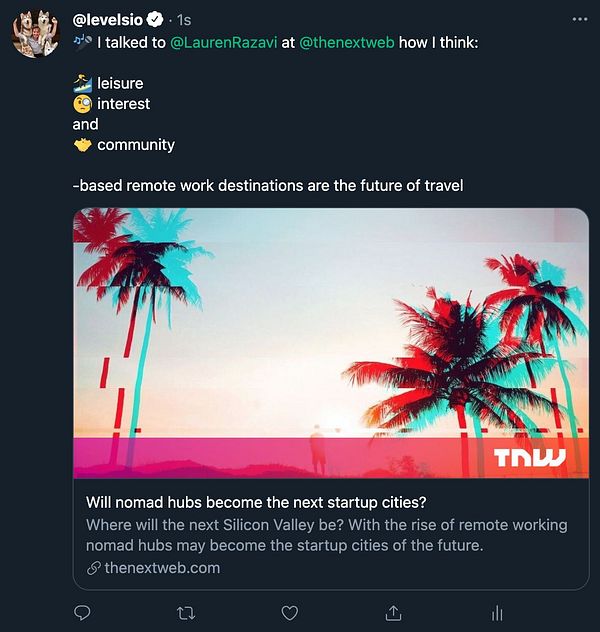Open the three-dot more options menu
The width and height of the screenshot is (600, 632).
579,19
